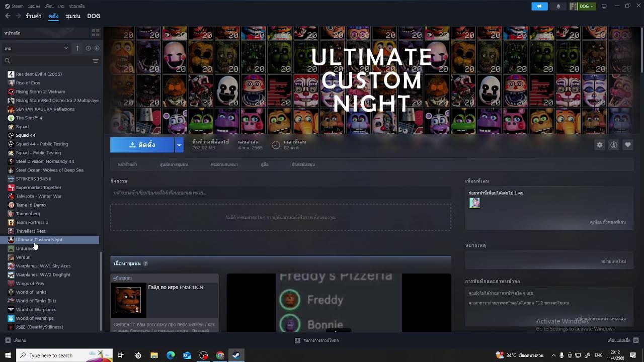
Task: Click the community content help question mark
Action: click(145, 263)
